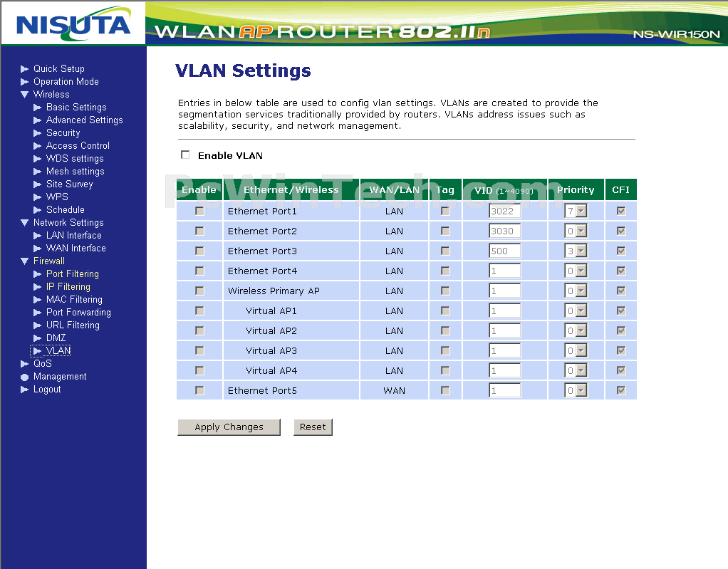Open the Quick Setup page
Image resolution: width=728 pixels, height=569 pixels.
point(59,68)
